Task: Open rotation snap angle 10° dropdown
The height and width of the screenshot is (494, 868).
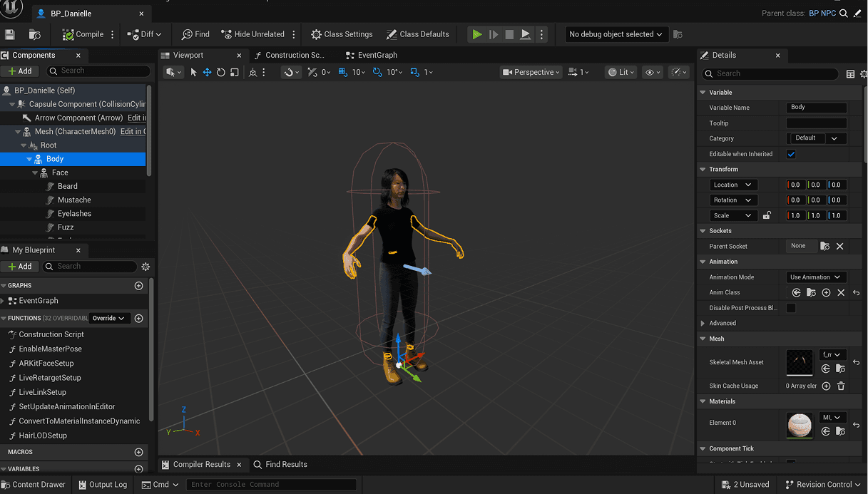Action: point(396,72)
